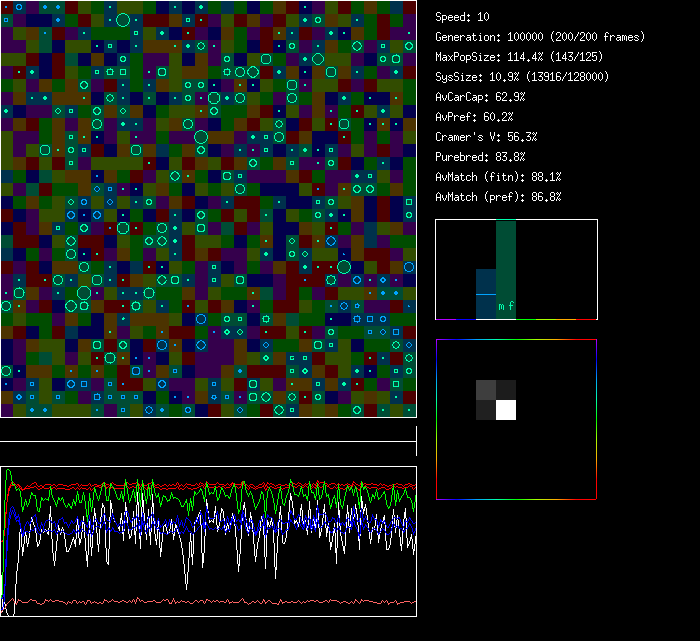
Task: Click the AvMatch (fitn) value
Action: click(x=498, y=177)
